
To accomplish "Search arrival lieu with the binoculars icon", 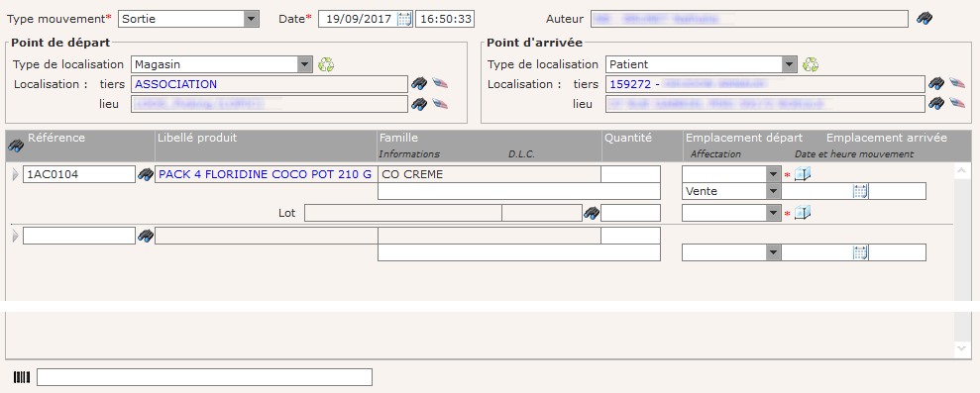I will 935,104.
